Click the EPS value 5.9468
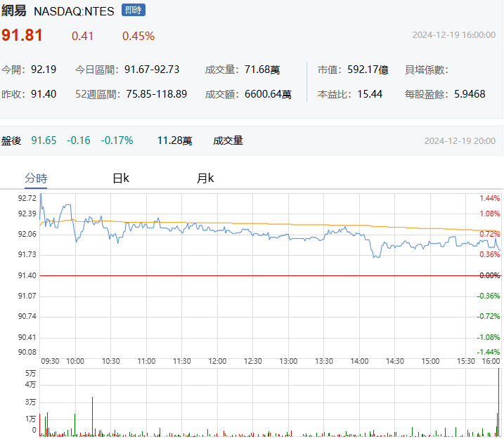 coord(470,94)
